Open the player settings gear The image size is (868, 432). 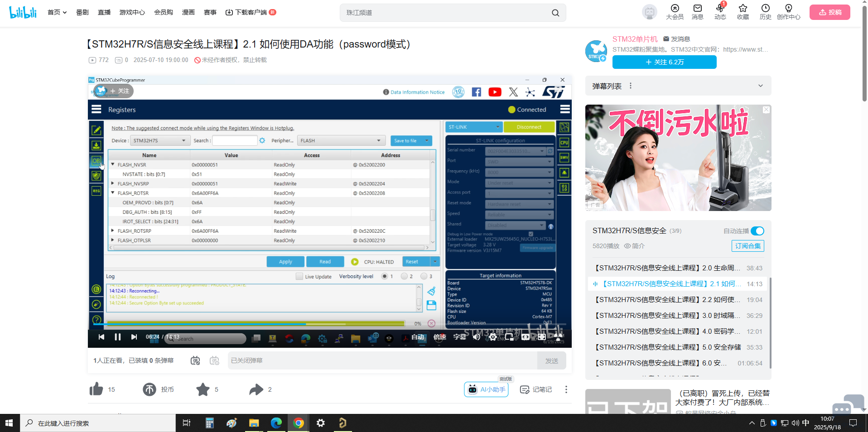point(493,337)
